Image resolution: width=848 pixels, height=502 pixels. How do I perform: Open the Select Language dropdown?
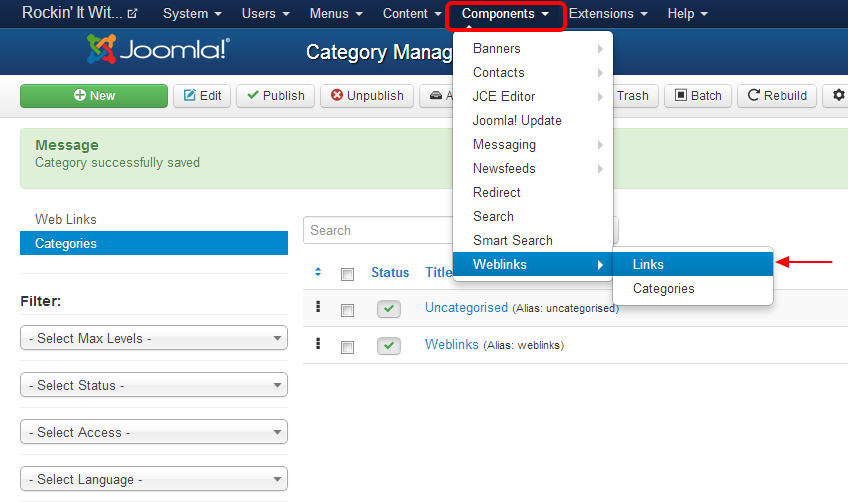(x=154, y=479)
